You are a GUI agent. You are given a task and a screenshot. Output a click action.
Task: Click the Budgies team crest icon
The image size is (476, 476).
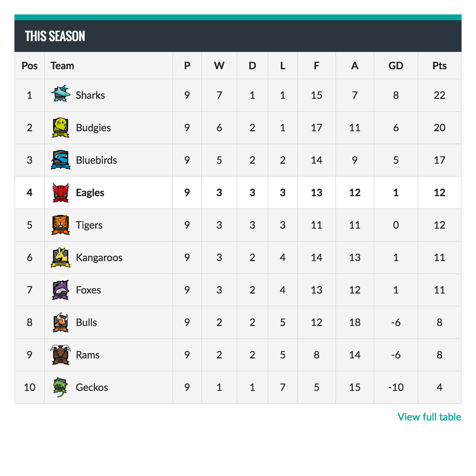pyautogui.click(x=60, y=128)
